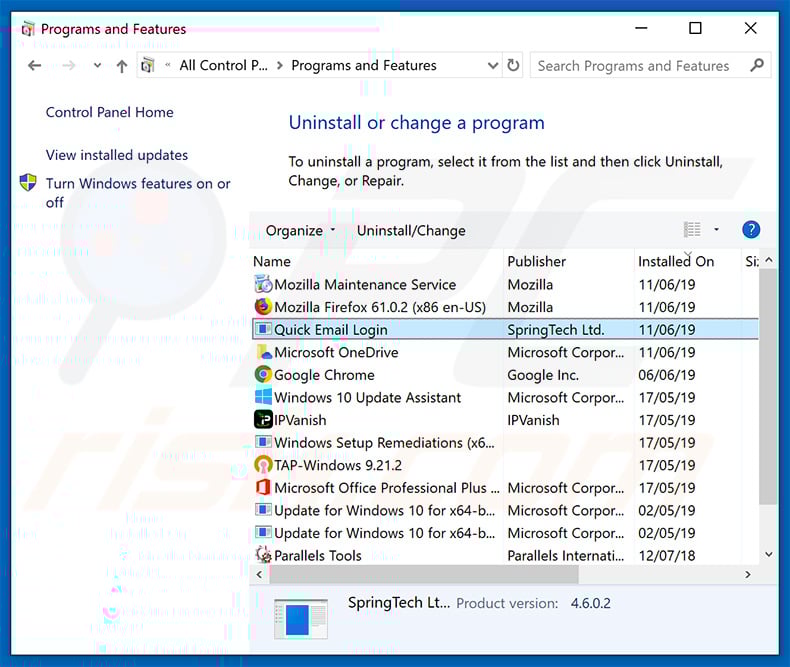Click horizontal scrollbar left arrow
The width and height of the screenshot is (790, 667).
pos(259,574)
